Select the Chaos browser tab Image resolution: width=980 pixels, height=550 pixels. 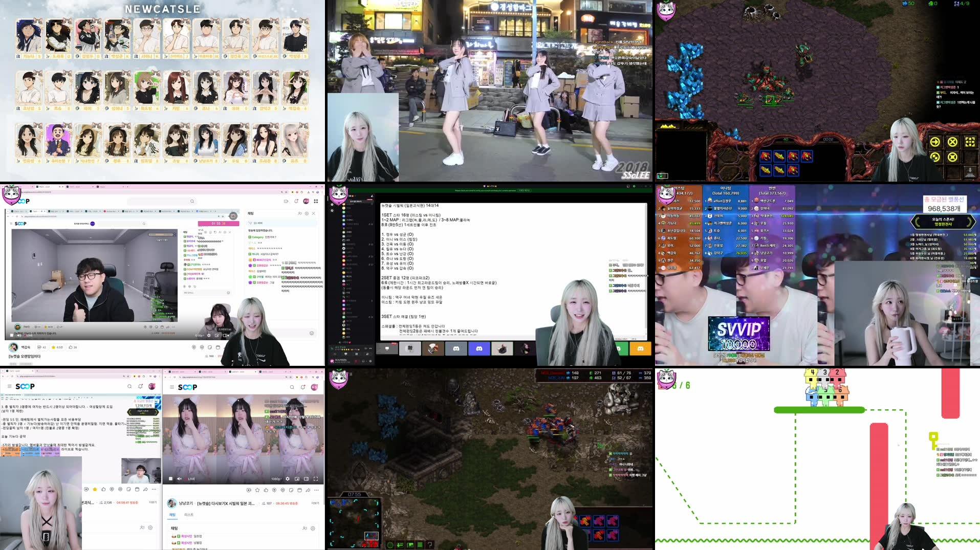tap(99, 187)
